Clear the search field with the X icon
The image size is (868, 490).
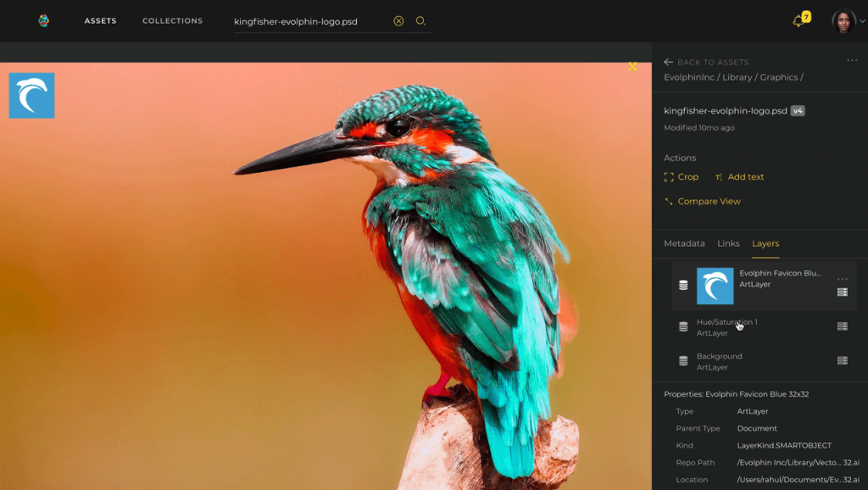(398, 20)
